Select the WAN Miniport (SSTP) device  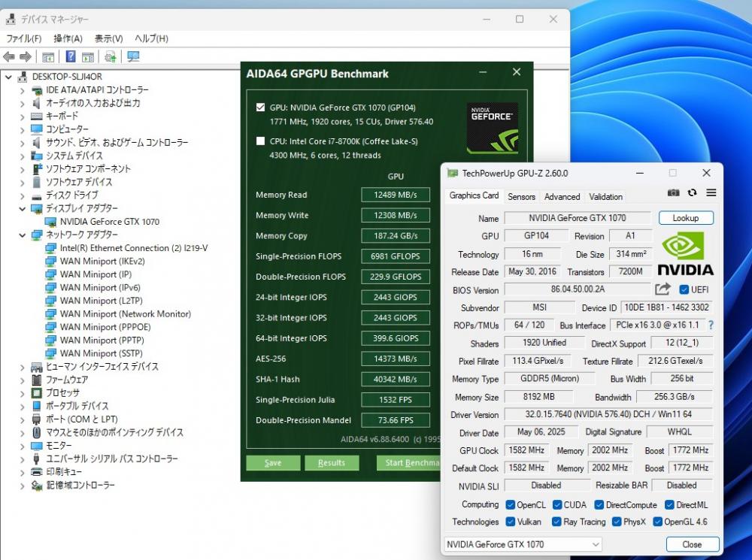pyautogui.click(x=102, y=353)
